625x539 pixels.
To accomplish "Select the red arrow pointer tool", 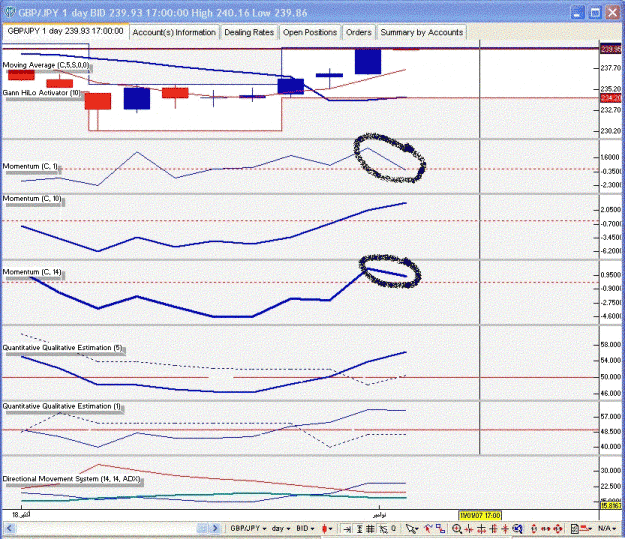I will [x=428, y=528].
